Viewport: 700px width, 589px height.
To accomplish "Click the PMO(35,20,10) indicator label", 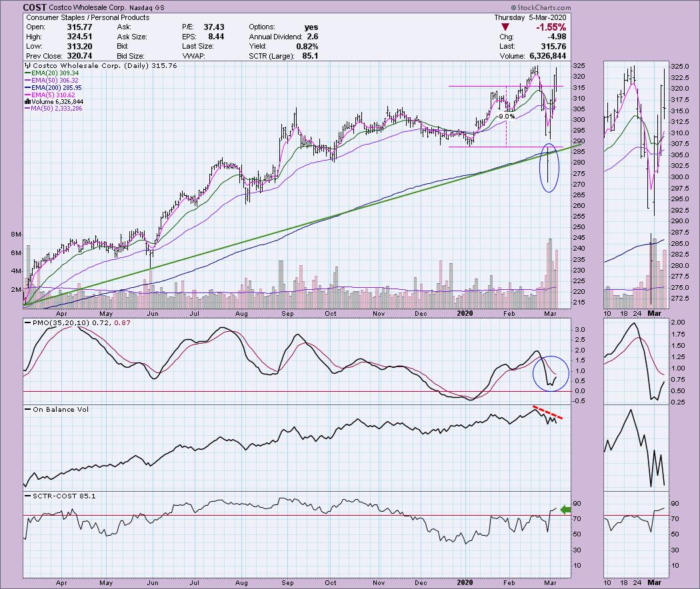I will pos(79,322).
